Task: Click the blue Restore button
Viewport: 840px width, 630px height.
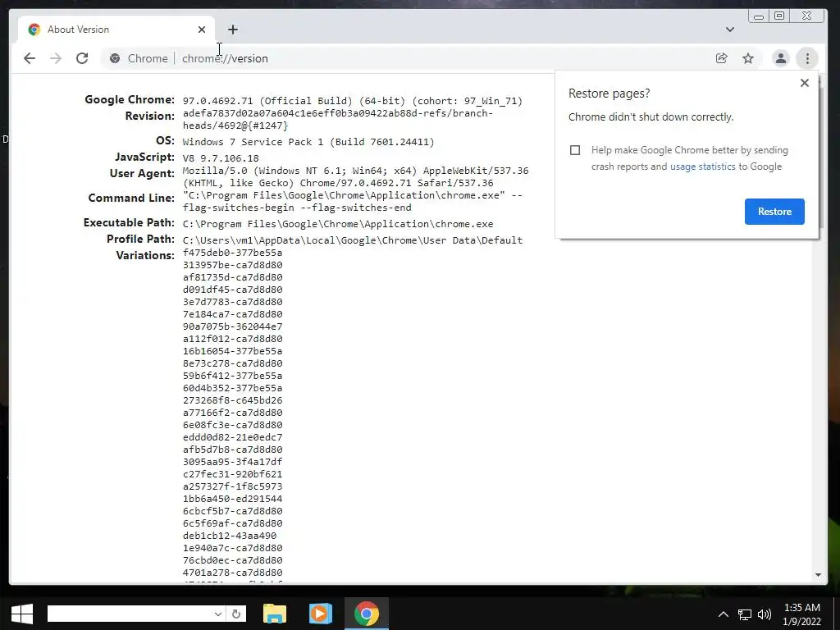Action: click(774, 212)
